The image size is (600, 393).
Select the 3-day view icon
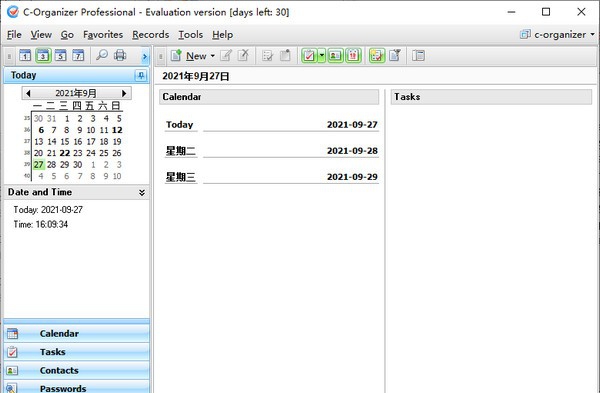coord(43,56)
